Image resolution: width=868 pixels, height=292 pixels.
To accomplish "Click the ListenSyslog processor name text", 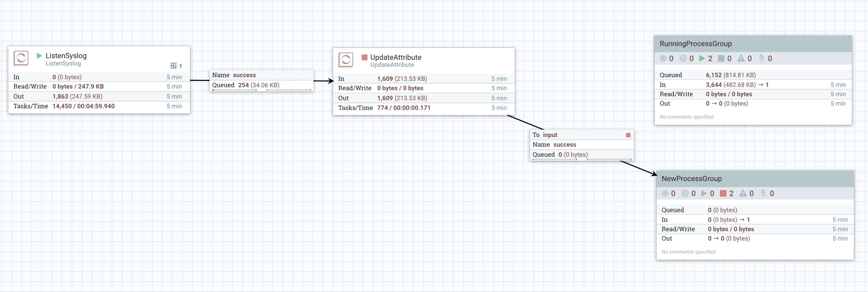I will tap(66, 55).
